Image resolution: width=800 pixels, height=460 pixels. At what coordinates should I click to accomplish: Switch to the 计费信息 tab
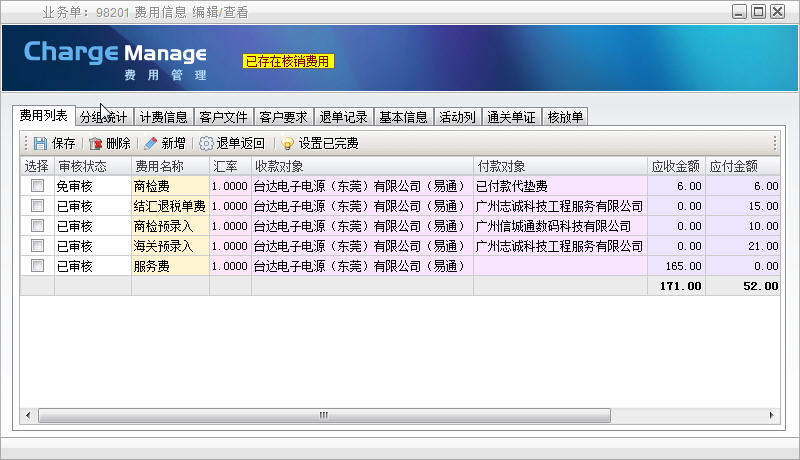click(163, 117)
